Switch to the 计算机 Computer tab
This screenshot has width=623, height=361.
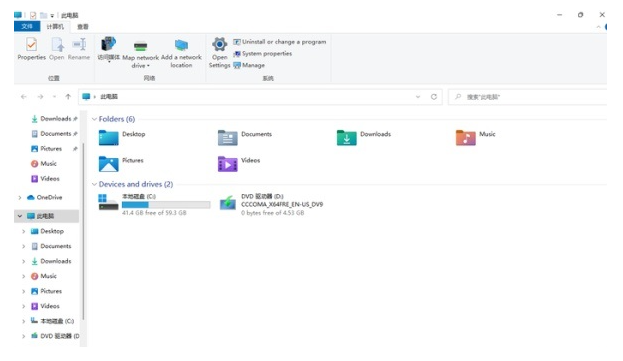pos(55,27)
